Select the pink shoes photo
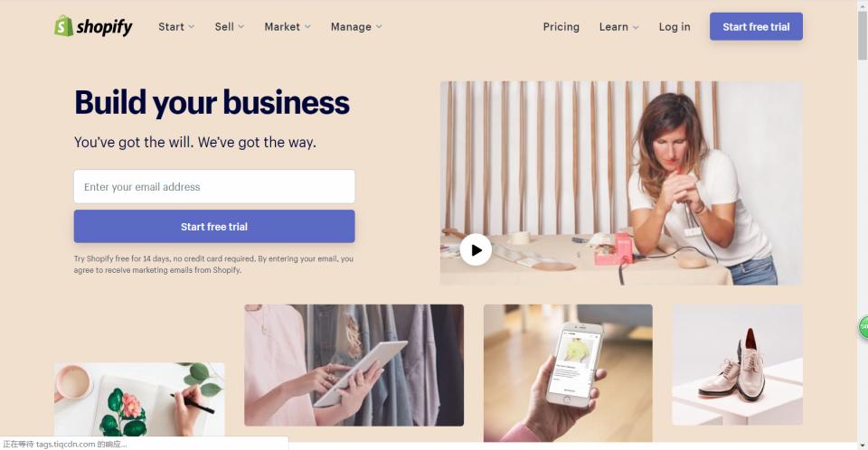The height and width of the screenshot is (450, 868). 738,365
